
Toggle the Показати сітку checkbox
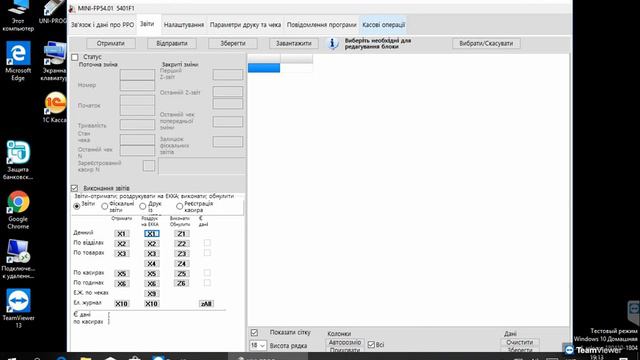[x=254, y=333]
